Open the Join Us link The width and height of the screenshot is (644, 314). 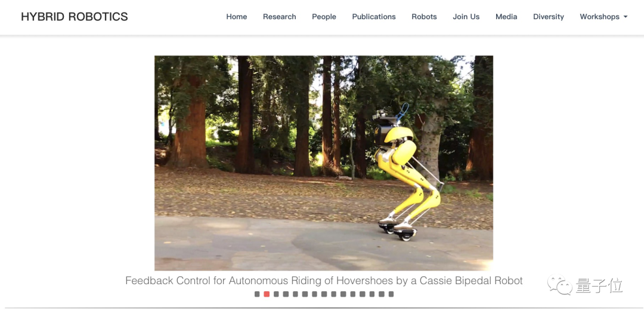(x=466, y=17)
